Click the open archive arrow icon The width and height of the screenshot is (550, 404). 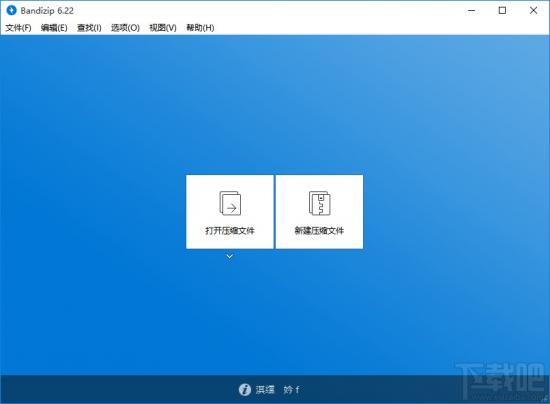coord(230,203)
